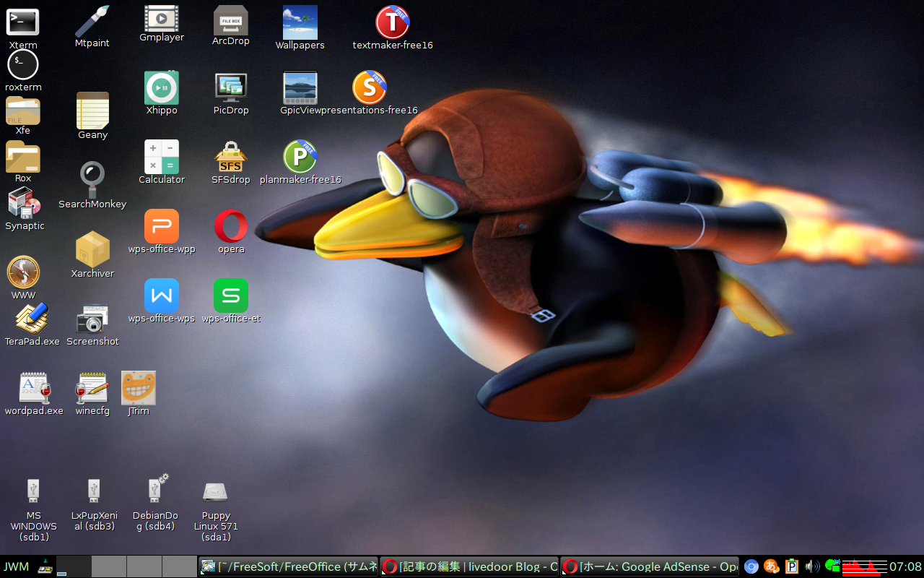Viewport: 924px width, 578px height.
Task: Open the volume speaker tray icon
Action: [812, 566]
